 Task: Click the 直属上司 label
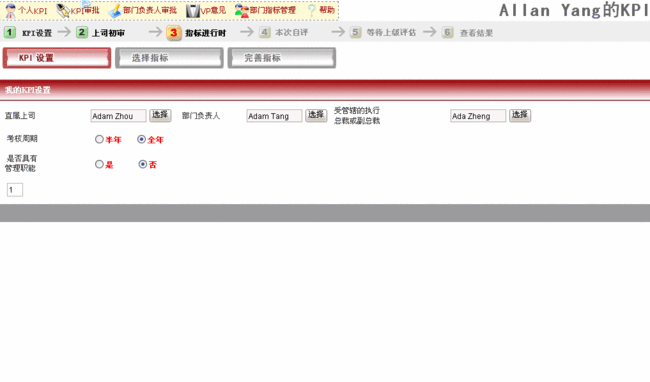[20, 116]
